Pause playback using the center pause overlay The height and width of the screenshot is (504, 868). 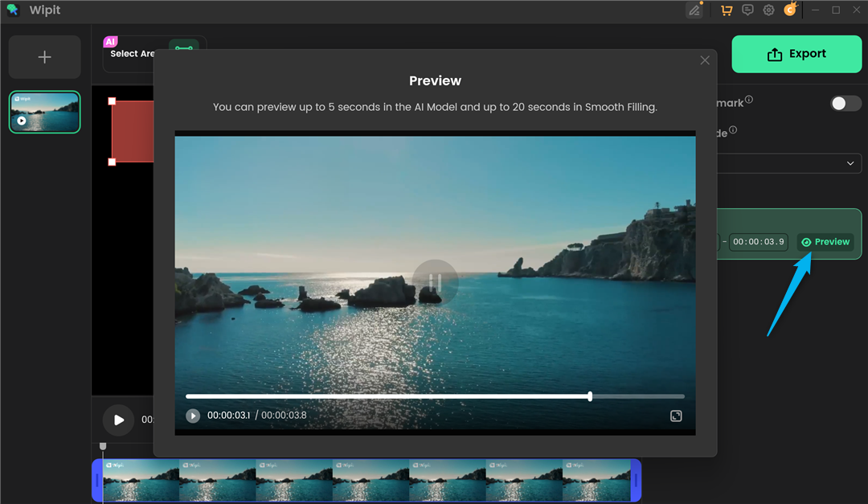[435, 283]
